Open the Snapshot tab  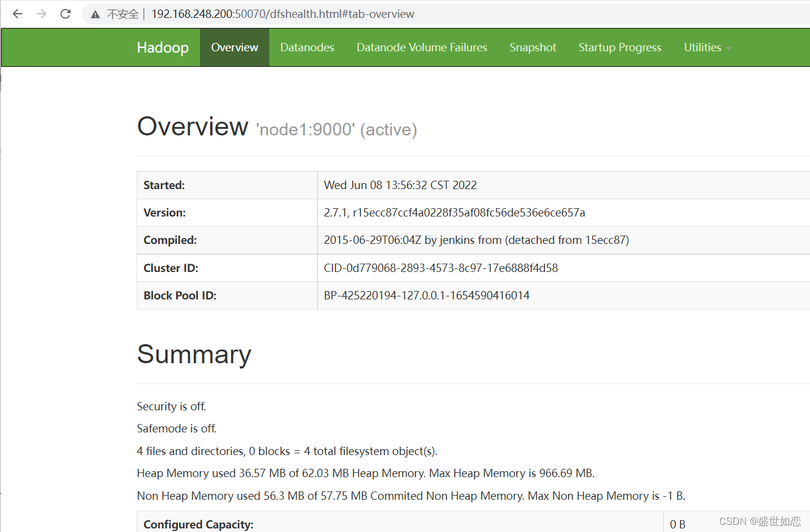[x=533, y=48]
